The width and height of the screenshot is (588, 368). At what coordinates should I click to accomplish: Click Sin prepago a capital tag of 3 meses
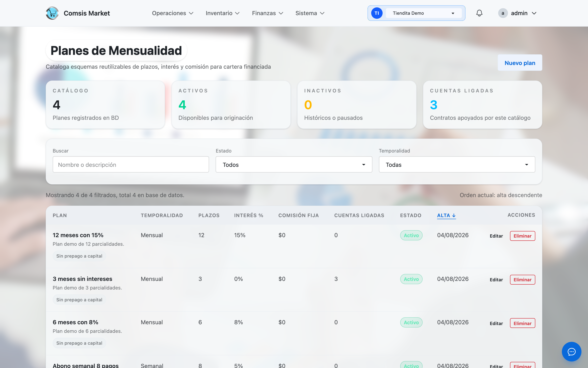(x=79, y=300)
